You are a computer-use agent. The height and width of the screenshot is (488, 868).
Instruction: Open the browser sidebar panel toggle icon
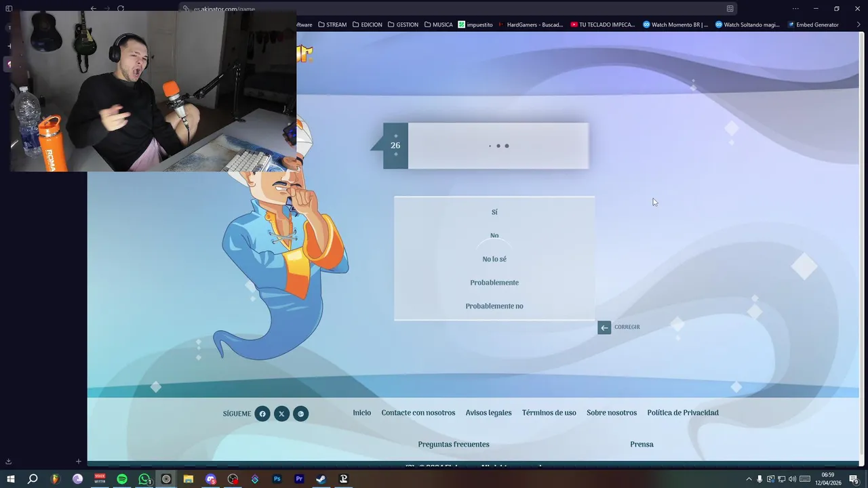tap(9, 9)
